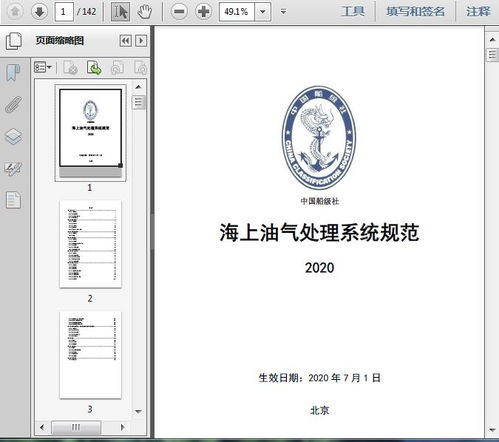
Task: Select the text selection cursor tool
Action: pyautogui.click(x=120, y=12)
